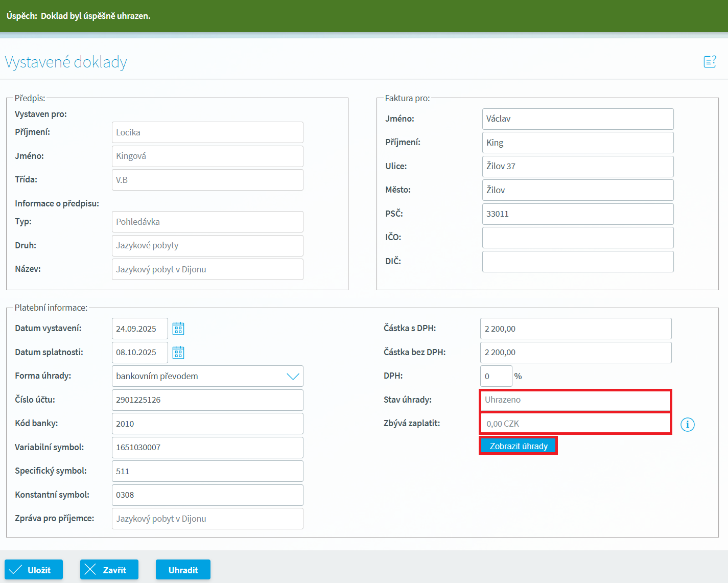Screen dimensions: 728x583
Task: Open calendar picker for Datum splatnosti
Action: point(178,353)
